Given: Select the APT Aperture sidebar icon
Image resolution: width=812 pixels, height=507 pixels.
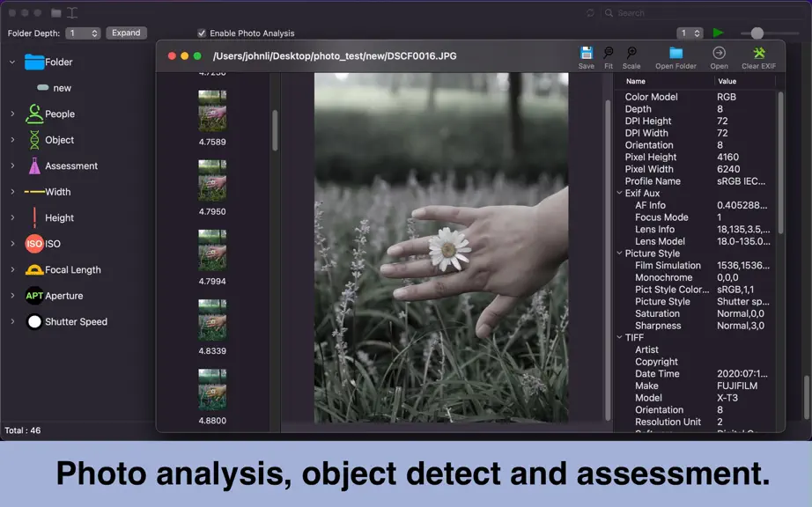Looking at the screenshot, I should click(x=34, y=296).
